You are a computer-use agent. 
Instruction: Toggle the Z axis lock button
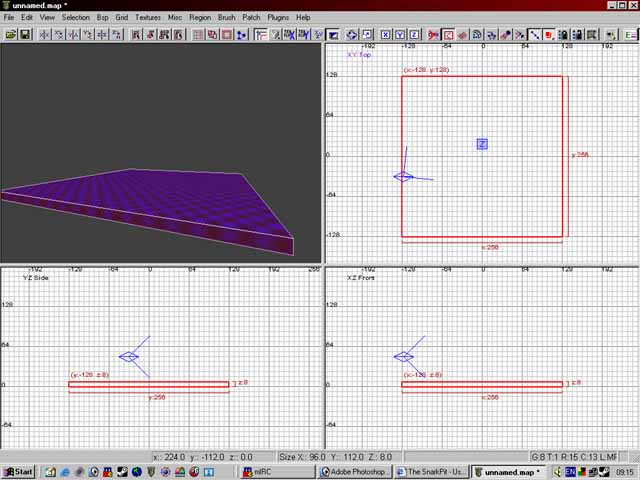tap(414, 34)
